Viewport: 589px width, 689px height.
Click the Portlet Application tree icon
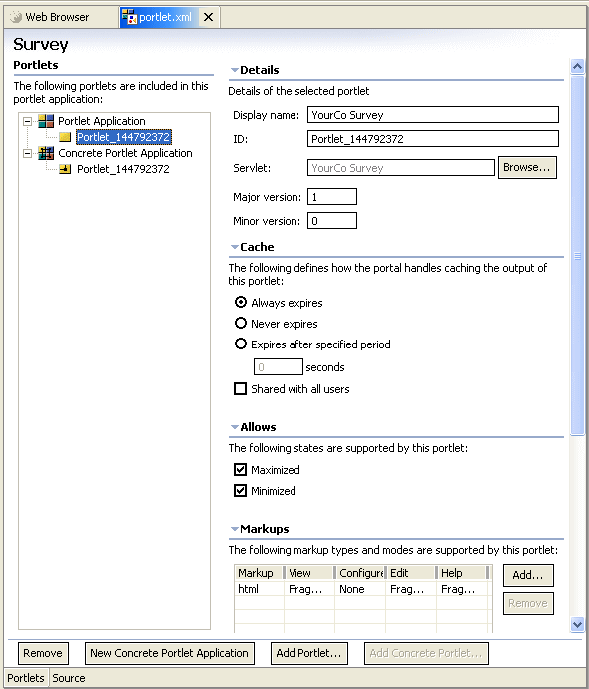pos(46,121)
